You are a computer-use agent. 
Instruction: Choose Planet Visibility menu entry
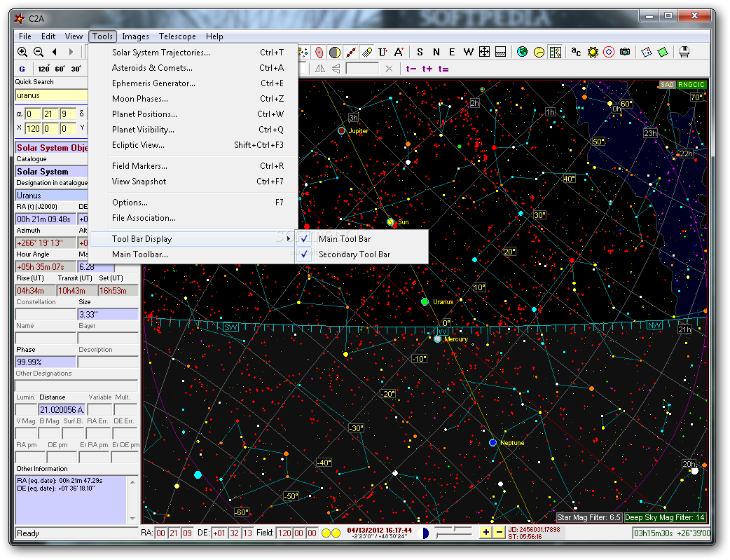click(x=193, y=130)
